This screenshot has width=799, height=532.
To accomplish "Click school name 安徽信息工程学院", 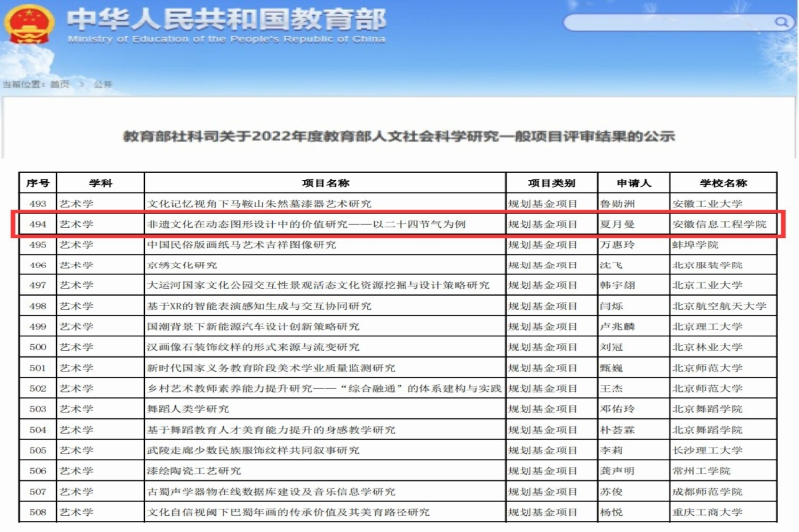I will pyautogui.click(x=719, y=224).
